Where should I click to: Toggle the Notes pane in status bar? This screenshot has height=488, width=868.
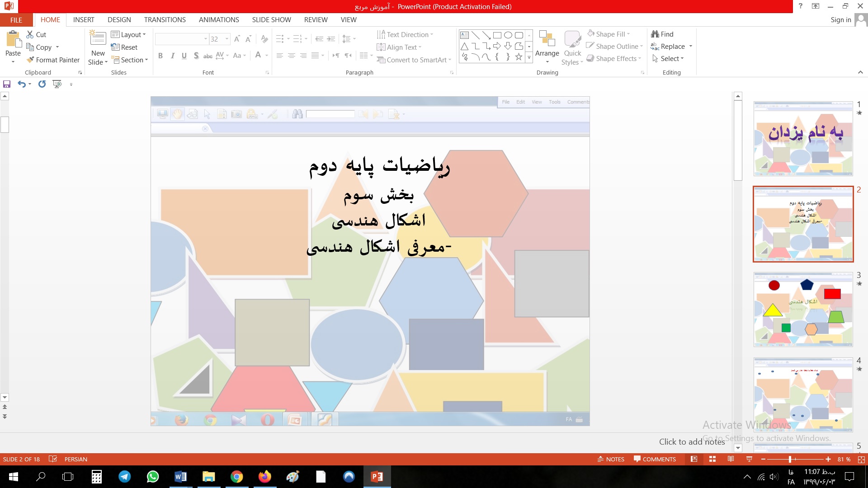pyautogui.click(x=611, y=459)
